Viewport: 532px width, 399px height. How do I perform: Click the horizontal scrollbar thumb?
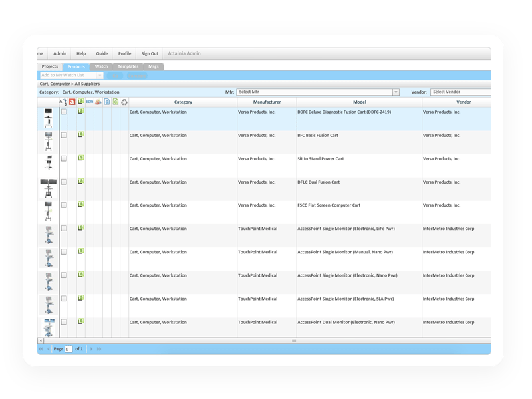click(294, 340)
